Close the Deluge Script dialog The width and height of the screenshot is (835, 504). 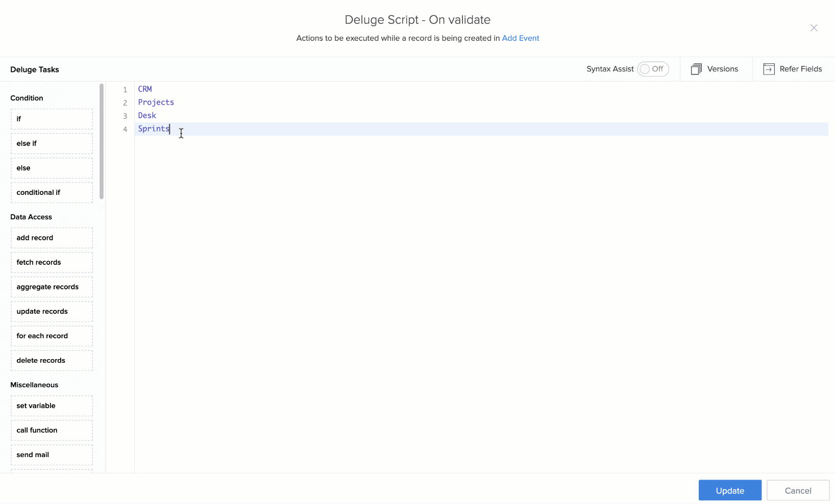814,28
